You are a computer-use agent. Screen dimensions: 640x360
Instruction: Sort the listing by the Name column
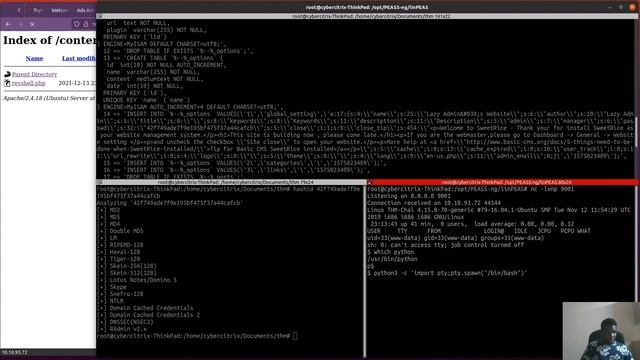click(34, 58)
